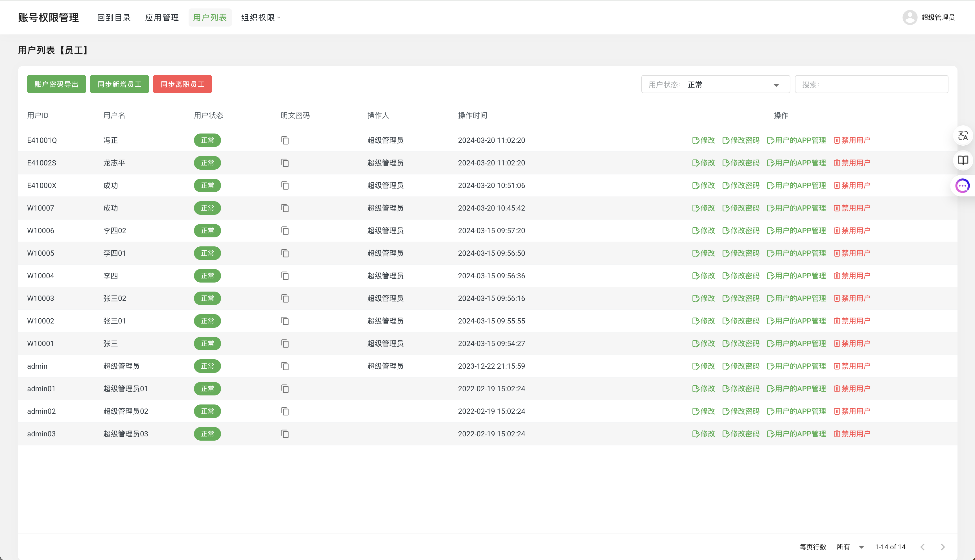Go to previous page arrow
Image resolution: width=975 pixels, height=560 pixels.
[922, 547]
